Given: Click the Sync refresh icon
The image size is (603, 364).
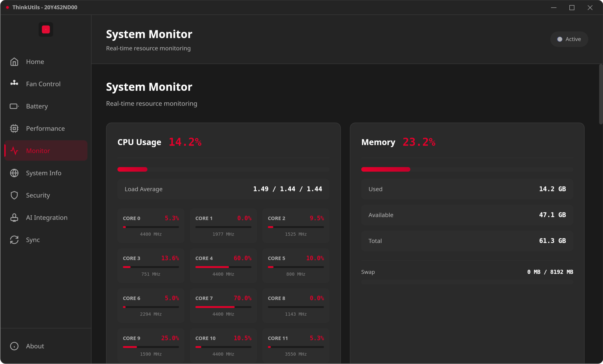Looking at the screenshot, I should click(14, 240).
